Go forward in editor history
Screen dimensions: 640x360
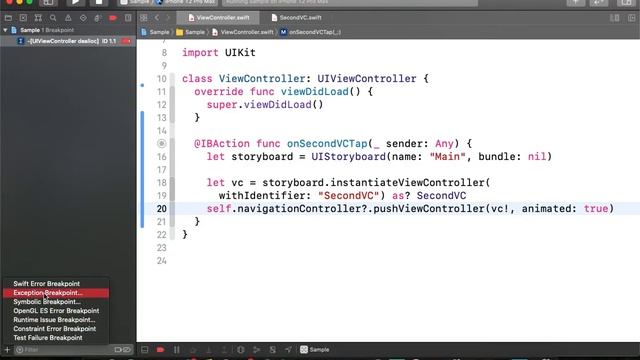[x=168, y=18]
